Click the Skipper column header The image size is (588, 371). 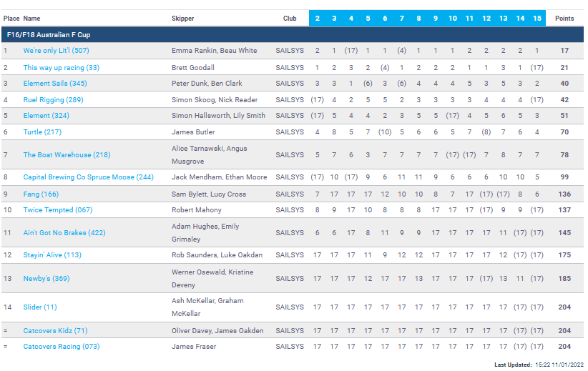182,19
